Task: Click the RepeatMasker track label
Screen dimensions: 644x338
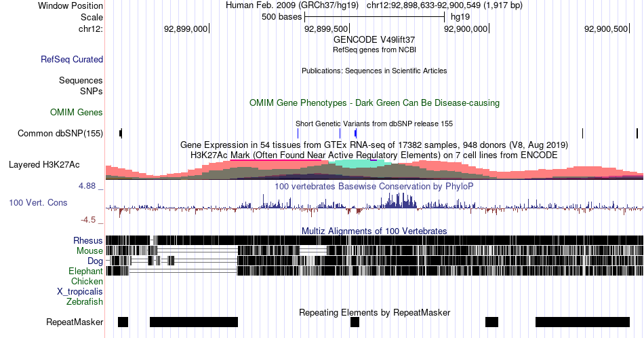Action: (x=75, y=322)
